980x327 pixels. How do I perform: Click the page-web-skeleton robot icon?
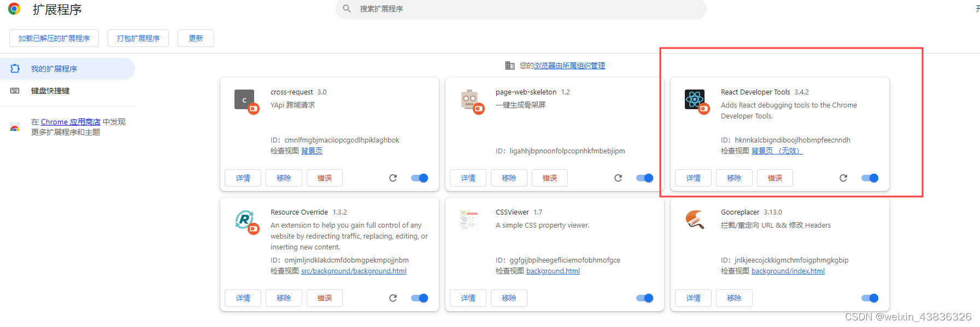pyautogui.click(x=470, y=99)
